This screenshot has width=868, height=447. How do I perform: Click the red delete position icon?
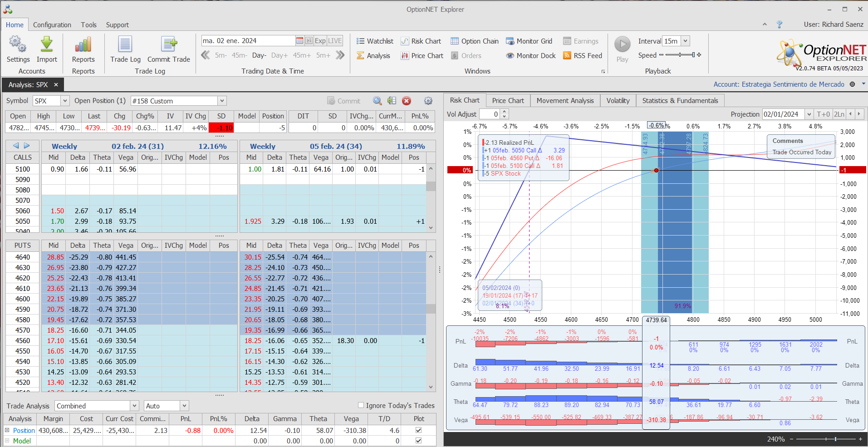point(407,101)
